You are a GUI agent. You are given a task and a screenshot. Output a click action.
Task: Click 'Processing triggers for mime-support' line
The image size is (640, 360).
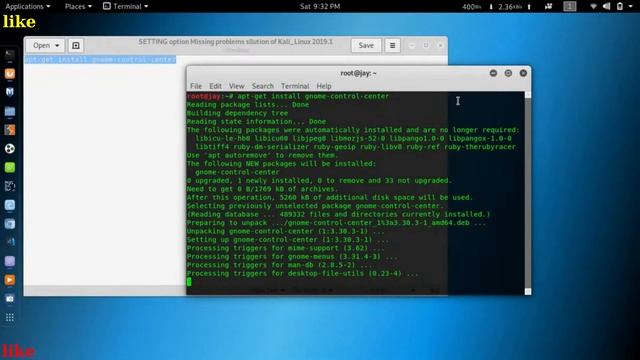tap(286, 248)
